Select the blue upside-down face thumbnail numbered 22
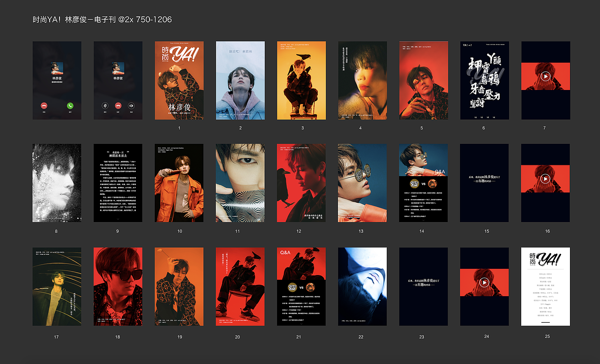The width and height of the screenshot is (600, 364). pos(362,286)
